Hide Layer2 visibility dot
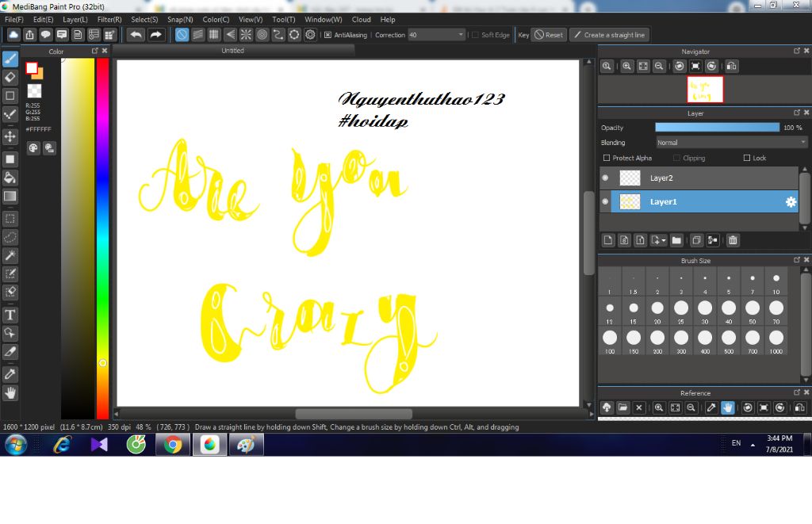 coord(605,178)
